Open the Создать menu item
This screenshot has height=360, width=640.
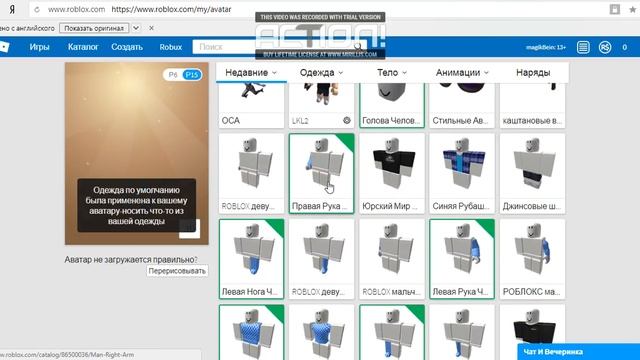[x=127, y=47]
